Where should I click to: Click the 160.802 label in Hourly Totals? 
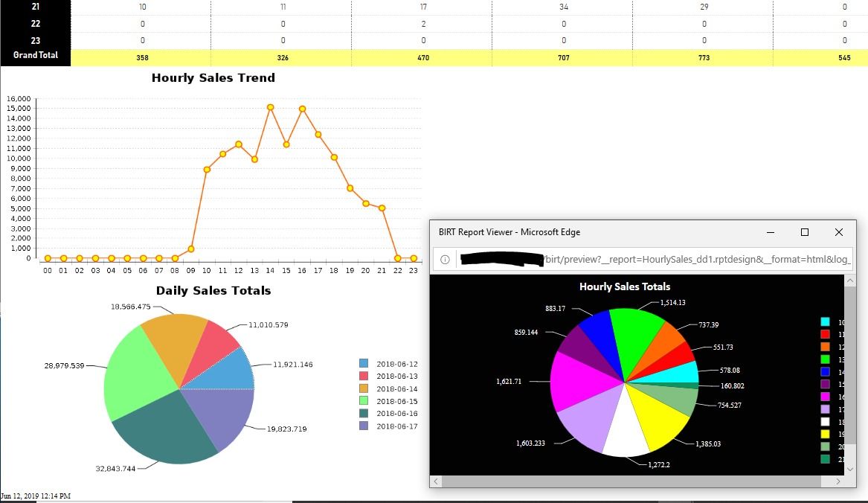click(x=732, y=385)
